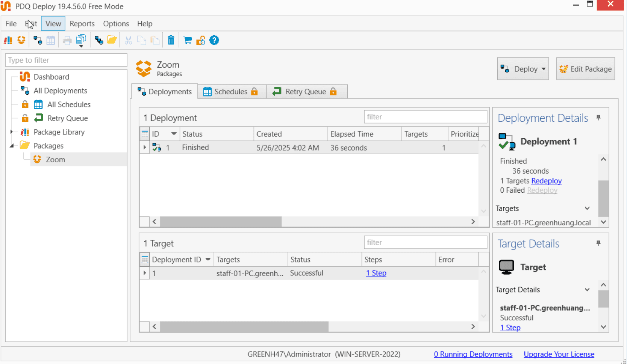Viewport: 627px width, 364px height.
Task: Click the targets grid horizontal scrollbar thumb
Action: point(244,326)
